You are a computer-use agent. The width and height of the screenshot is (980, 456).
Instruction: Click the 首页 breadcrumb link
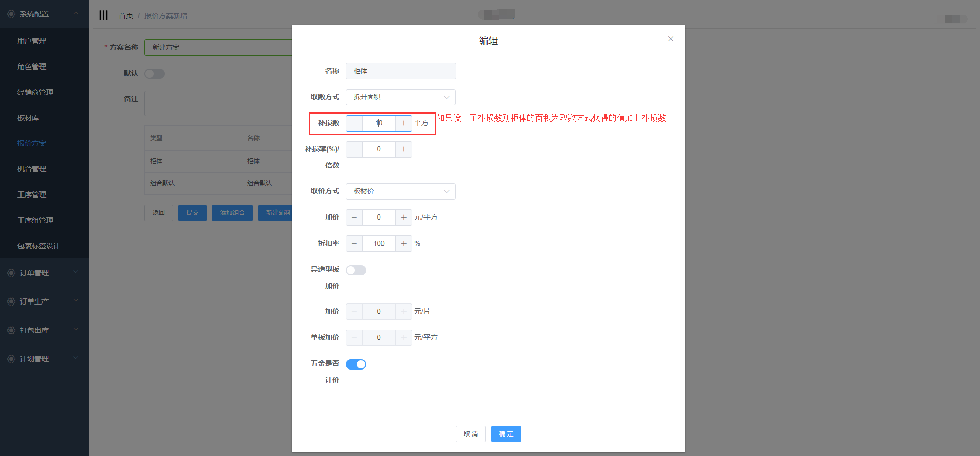125,16
